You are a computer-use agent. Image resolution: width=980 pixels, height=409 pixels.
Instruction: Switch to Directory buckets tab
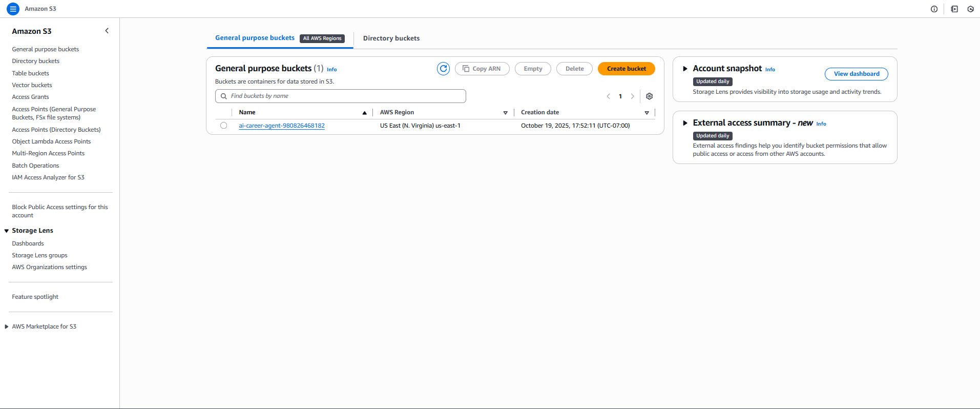coord(391,38)
